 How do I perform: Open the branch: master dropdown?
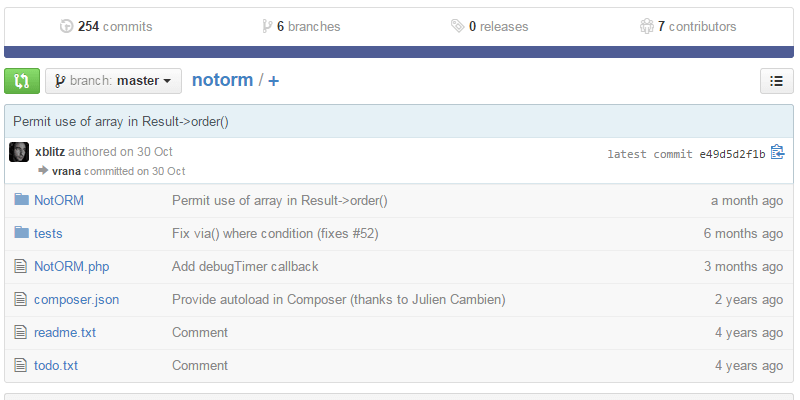113,81
